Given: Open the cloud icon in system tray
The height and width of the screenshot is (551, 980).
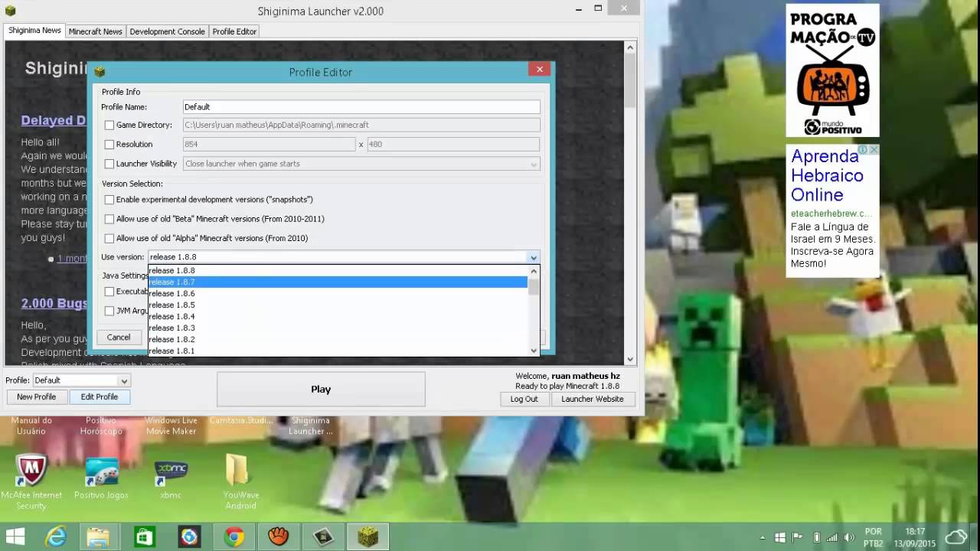Looking at the screenshot, I should [x=957, y=537].
